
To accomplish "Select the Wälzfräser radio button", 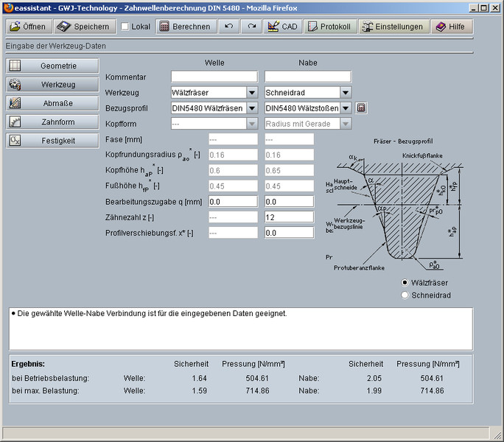I will coord(405,283).
